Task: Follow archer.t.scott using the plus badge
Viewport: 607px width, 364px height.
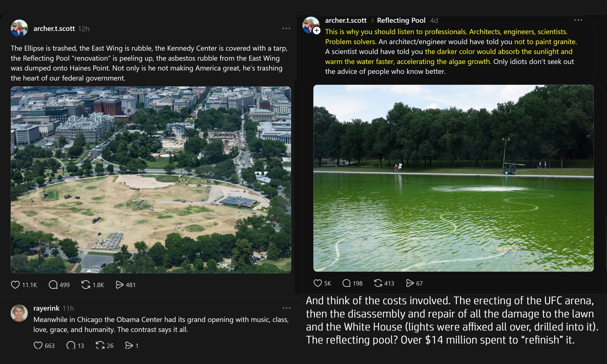Action: [x=317, y=30]
